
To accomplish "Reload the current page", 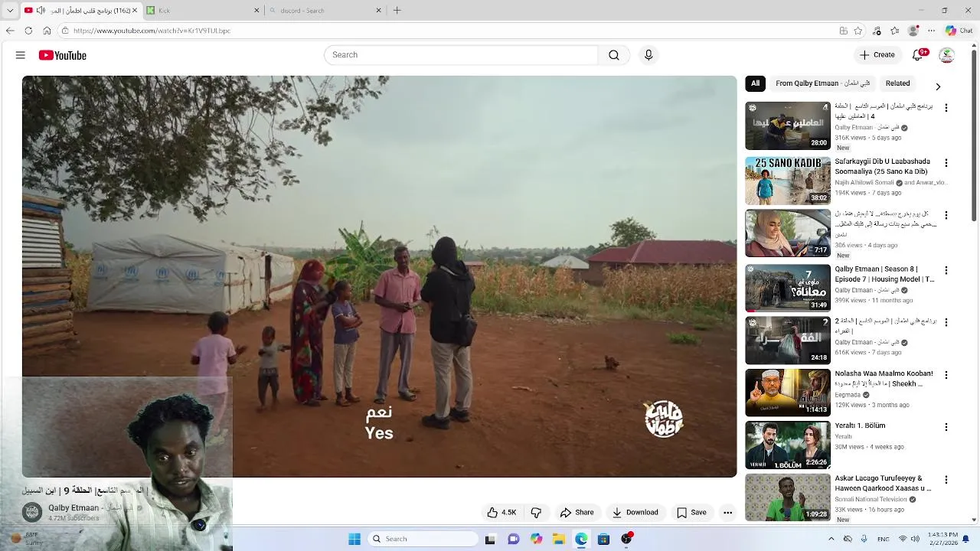I will (28, 31).
